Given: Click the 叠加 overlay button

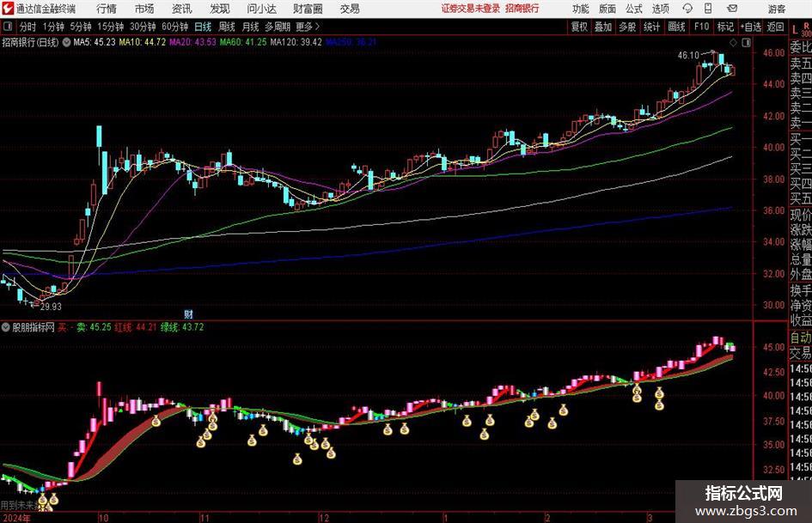Looking at the screenshot, I should point(603,27).
